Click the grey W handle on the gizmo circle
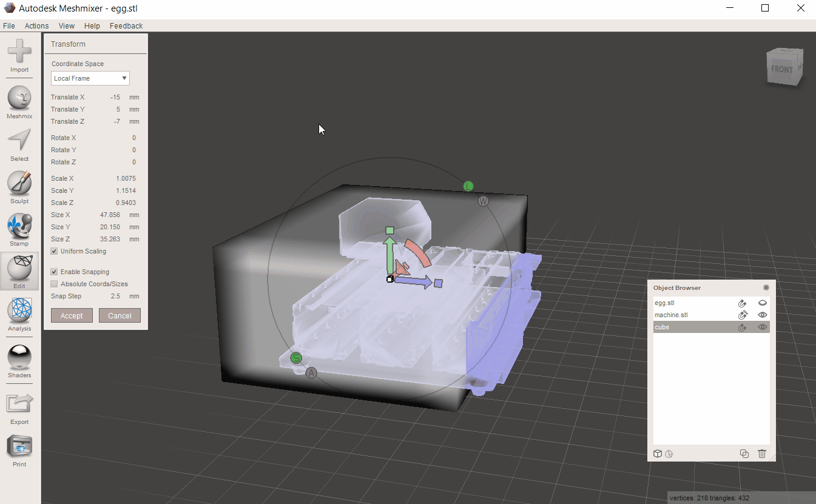 click(483, 201)
